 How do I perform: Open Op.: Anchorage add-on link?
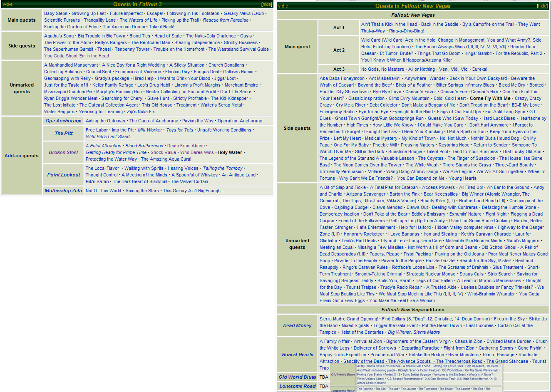(x=64, y=121)
